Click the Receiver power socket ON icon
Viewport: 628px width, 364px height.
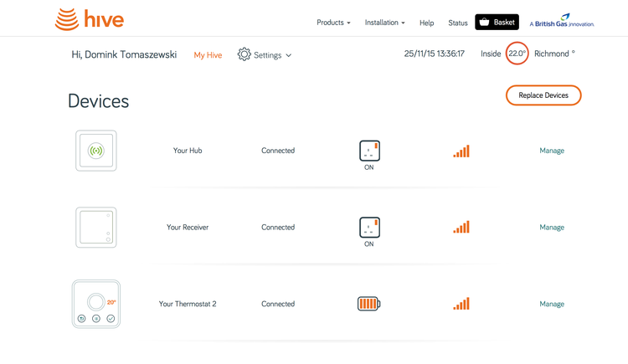[369, 227]
